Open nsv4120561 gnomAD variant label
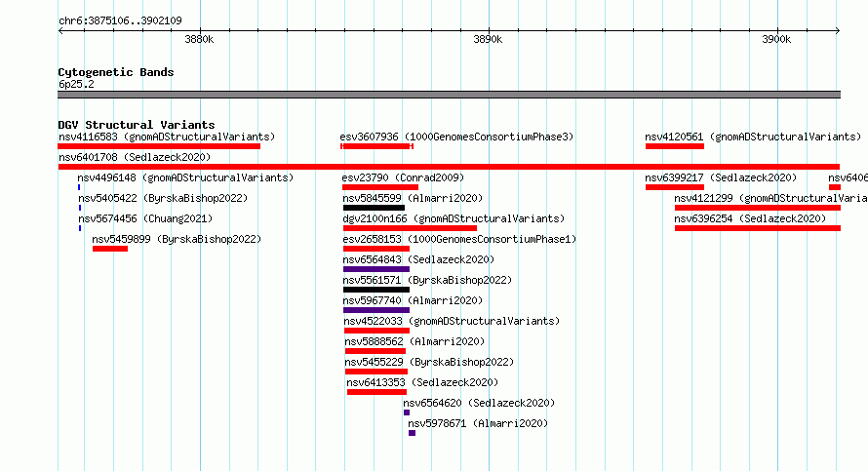 pos(753,137)
